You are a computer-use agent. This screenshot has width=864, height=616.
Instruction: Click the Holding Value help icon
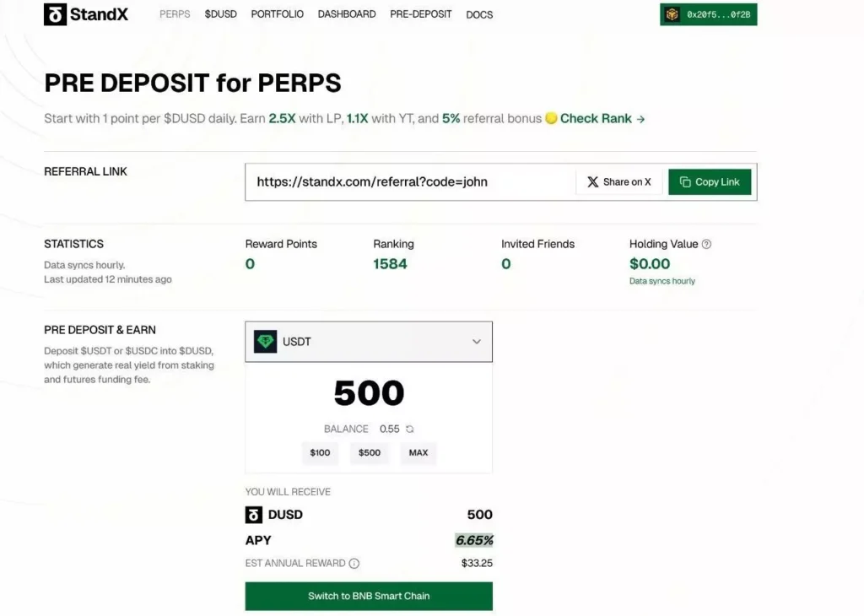tap(706, 244)
